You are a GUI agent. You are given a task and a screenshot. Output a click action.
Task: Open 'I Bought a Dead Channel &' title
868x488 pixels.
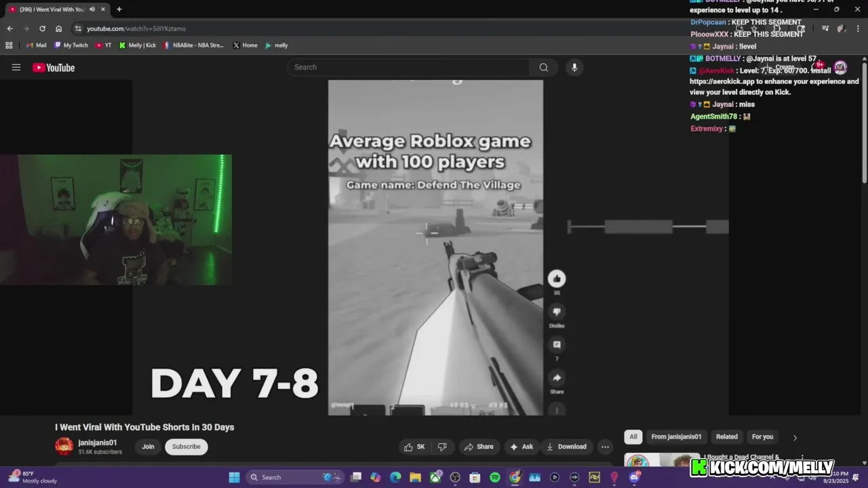coord(741,457)
